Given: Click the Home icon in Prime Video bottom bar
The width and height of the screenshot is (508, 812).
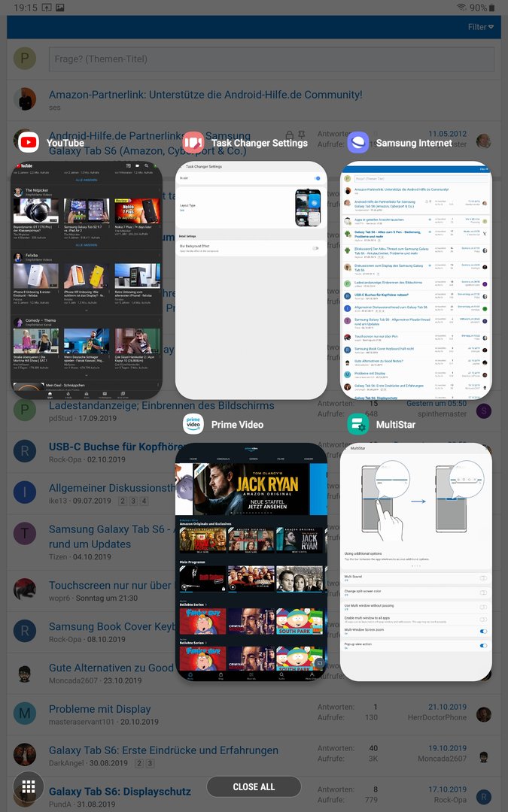Looking at the screenshot, I should [x=190, y=676].
